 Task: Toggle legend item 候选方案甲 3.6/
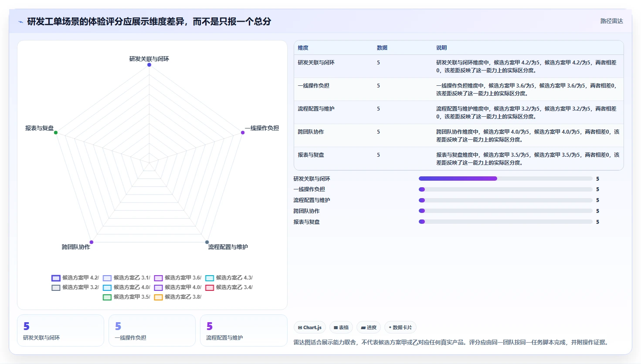point(178,278)
